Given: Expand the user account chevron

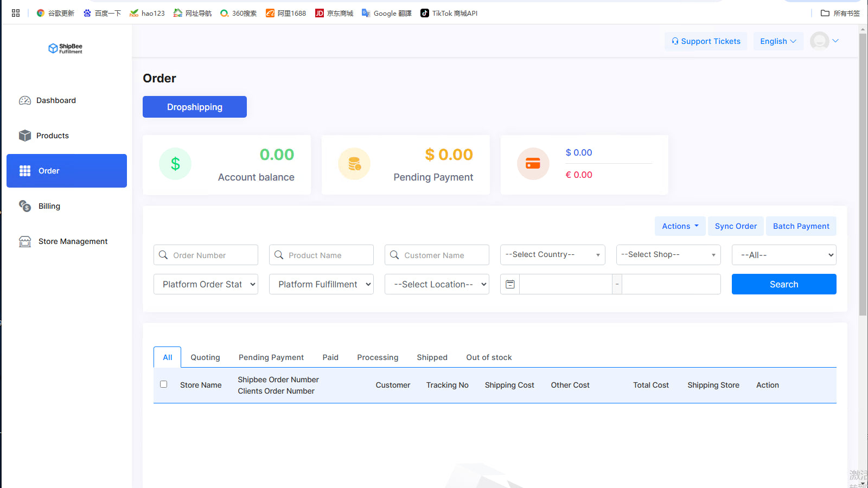Looking at the screenshot, I should [835, 41].
